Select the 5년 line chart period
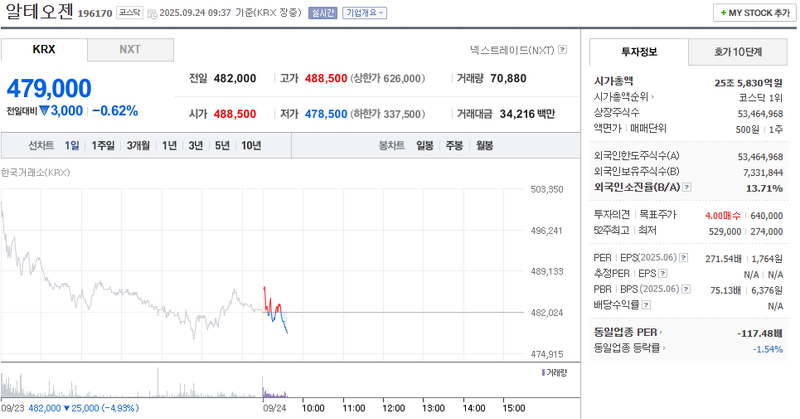This screenshot has height=419, width=800. coord(222,145)
